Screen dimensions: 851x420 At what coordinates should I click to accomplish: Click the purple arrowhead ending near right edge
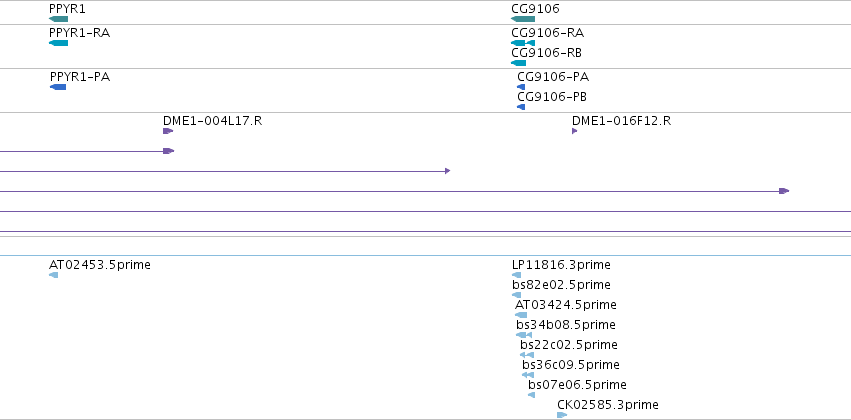[x=784, y=191]
